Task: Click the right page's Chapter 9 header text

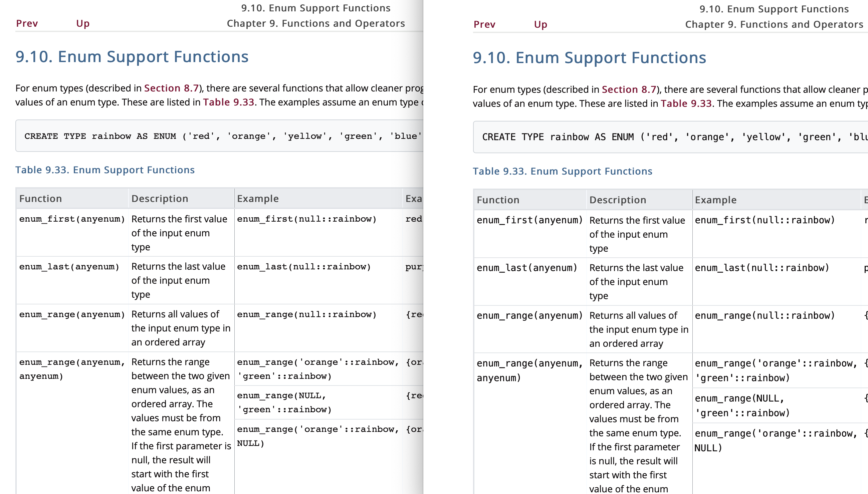Action: click(x=774, y=24)
